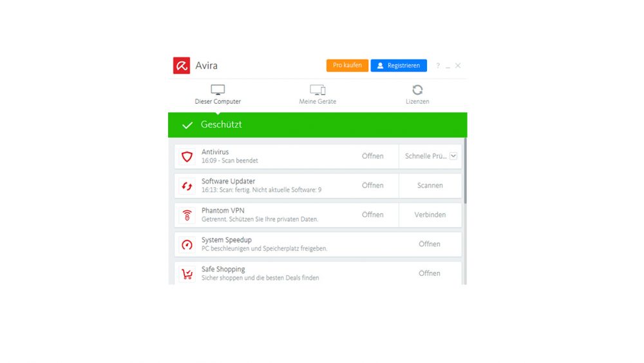This screenshot has width=644, height=363.
Task: Expand the Schnelle Prüfung dropdown arrow
Action: point(453,156)
